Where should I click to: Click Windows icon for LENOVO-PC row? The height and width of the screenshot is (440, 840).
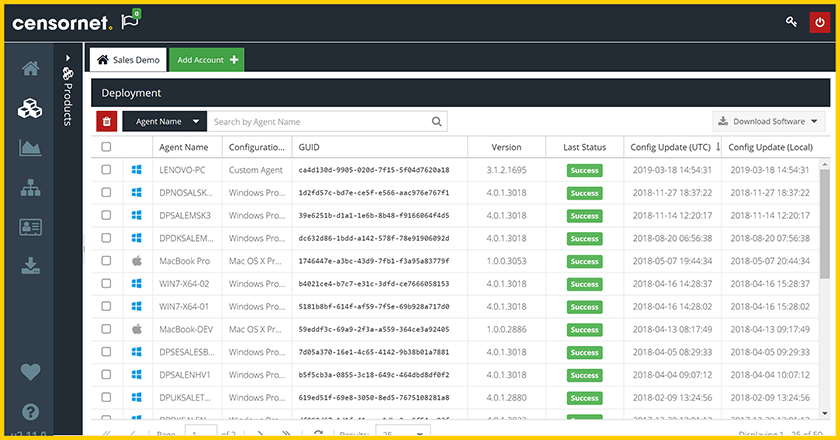137,170
